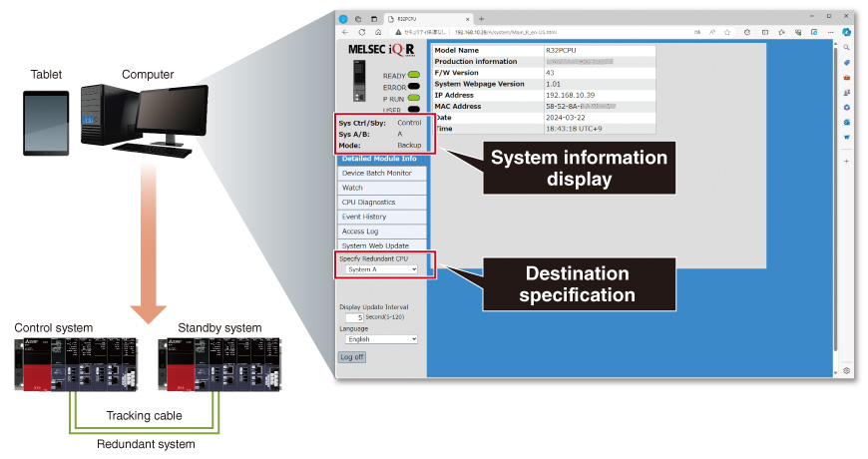Reload the page with refresh icon
The width and height of the screenshot is (868, 459).
(362, 32)
